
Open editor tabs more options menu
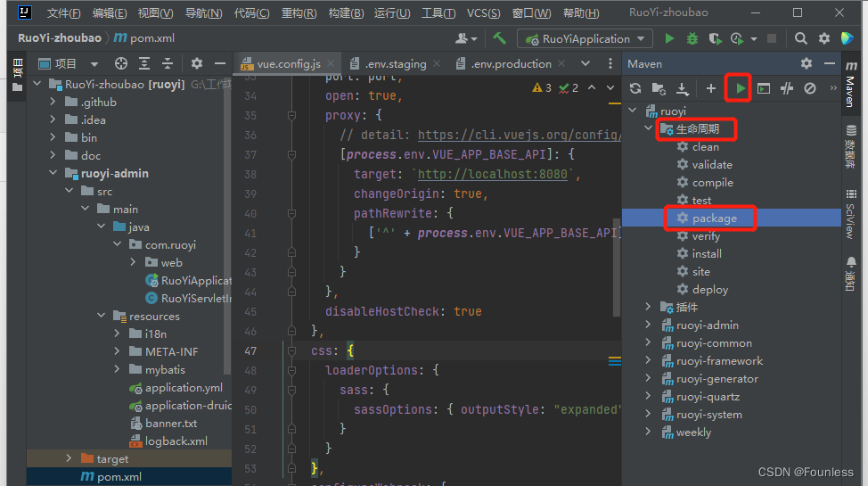[x=610, y=63]
